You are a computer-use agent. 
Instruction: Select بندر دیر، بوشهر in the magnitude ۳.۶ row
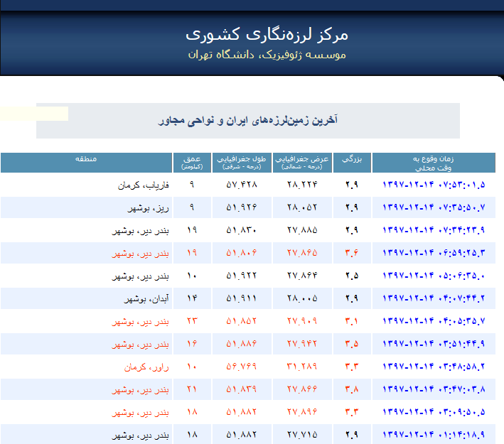(141, 253)
